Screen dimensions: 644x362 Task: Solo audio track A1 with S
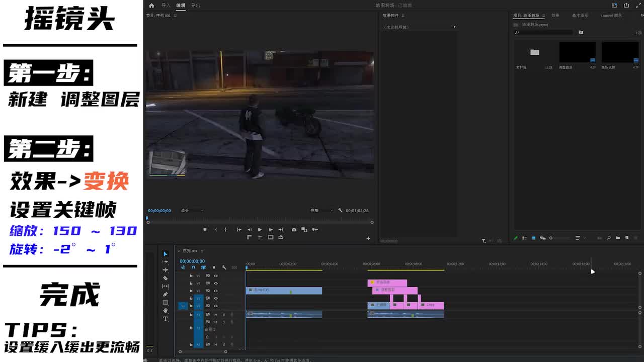coord(224,315)
